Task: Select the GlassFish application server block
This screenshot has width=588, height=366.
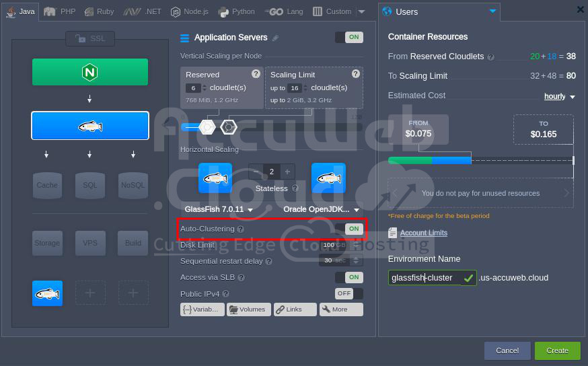Action: coord(90,126)
